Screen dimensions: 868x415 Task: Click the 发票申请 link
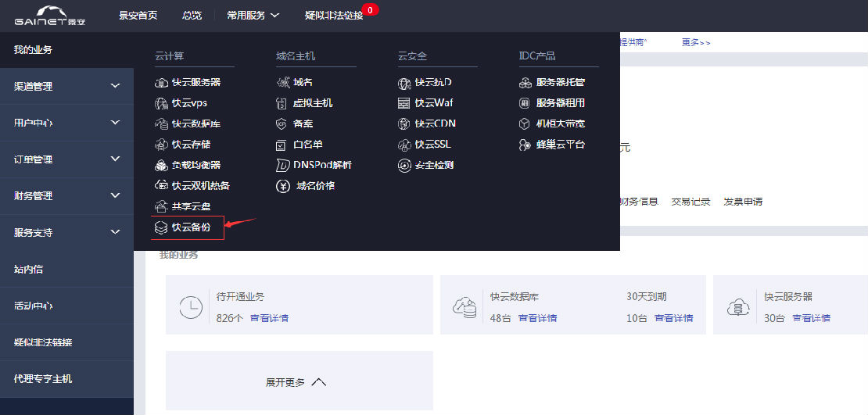[743, 202]
